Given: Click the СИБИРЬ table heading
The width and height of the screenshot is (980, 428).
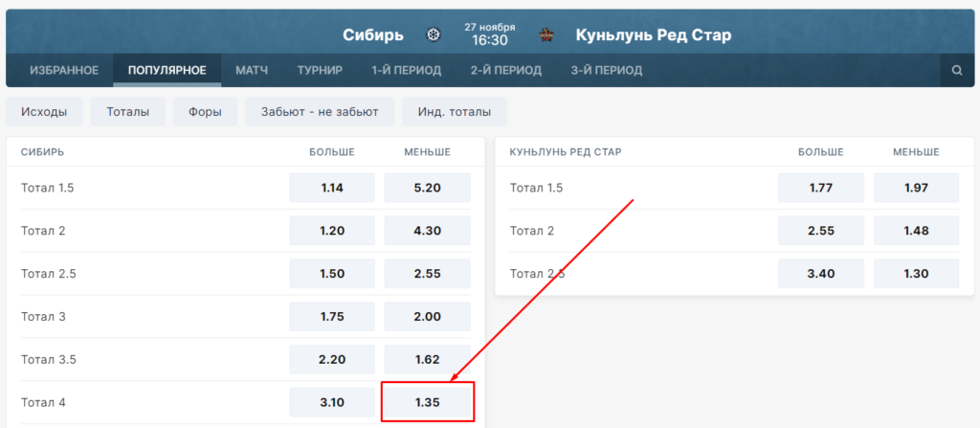Looking at the screenshot, I should coord(42,152).
